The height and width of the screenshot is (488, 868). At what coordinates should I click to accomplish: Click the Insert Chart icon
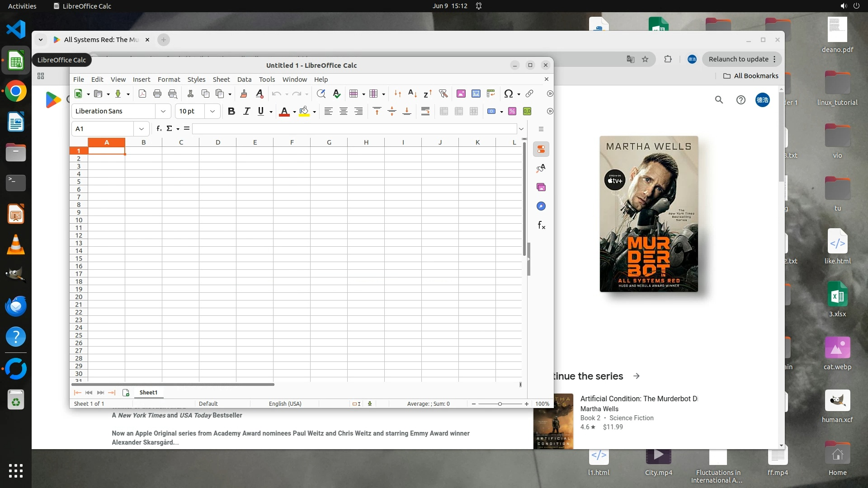[x=476, y=94]
